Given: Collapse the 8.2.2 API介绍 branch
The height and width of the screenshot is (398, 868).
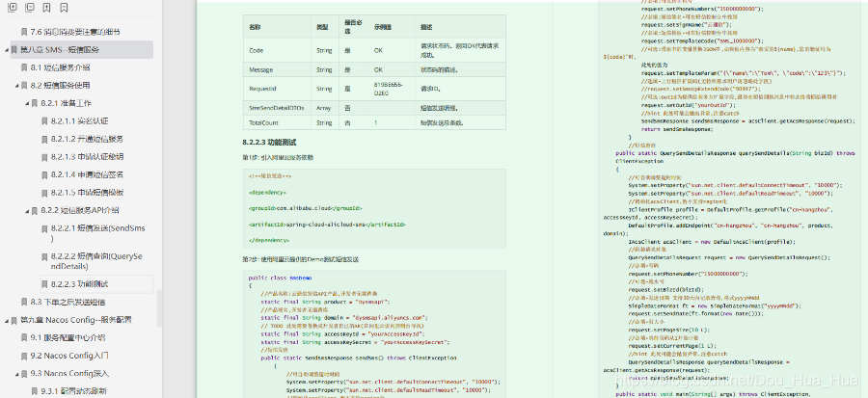Looking at the screenshot, I should [x=27, y=211].
